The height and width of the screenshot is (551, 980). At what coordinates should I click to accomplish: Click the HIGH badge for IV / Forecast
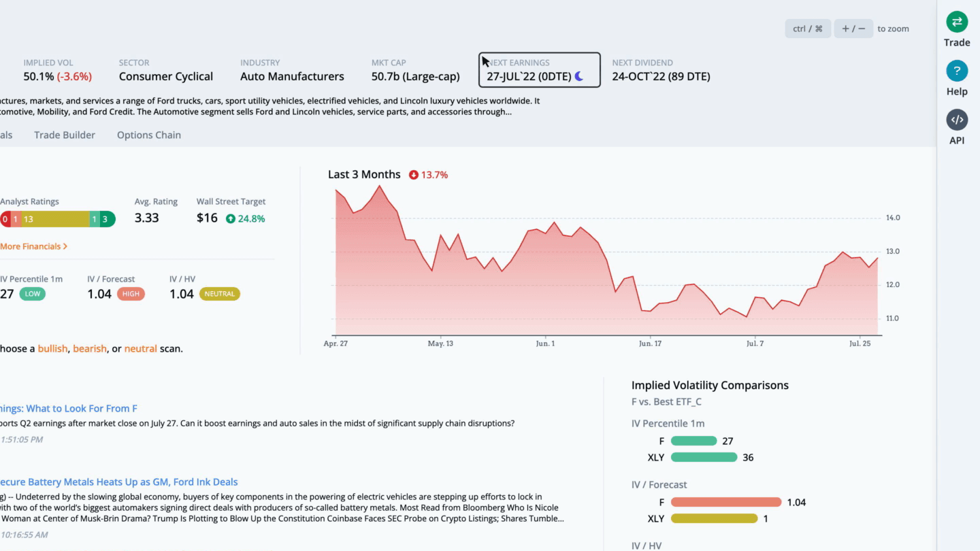(x=131, y=294)
